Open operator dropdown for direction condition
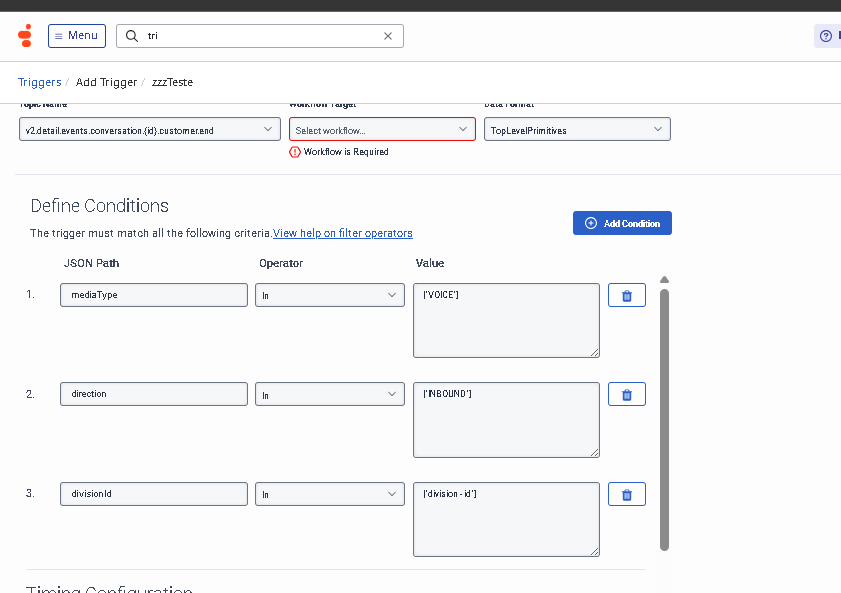This screenshot has height=593, width=841. click(x=329, y=394)
